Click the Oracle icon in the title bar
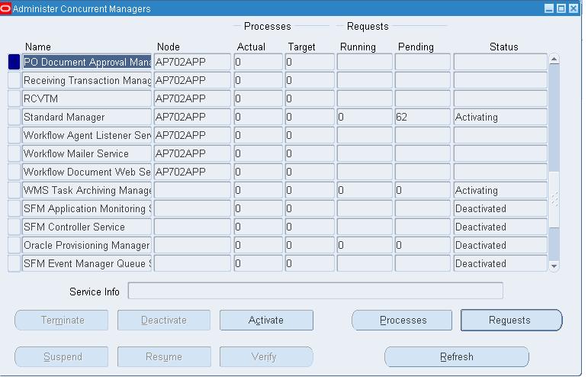This screenshot has height=377, width=588. (x=6, y=8)
